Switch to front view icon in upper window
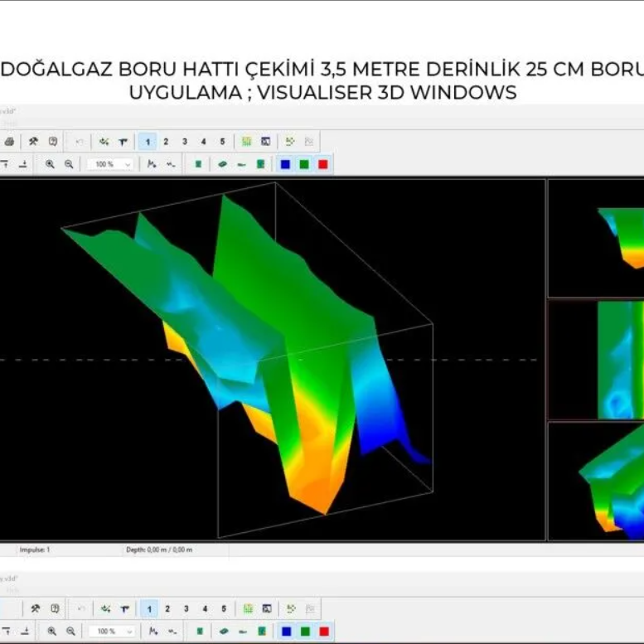The height and width of the screenshot is (644, 644). tap(260, 164)
